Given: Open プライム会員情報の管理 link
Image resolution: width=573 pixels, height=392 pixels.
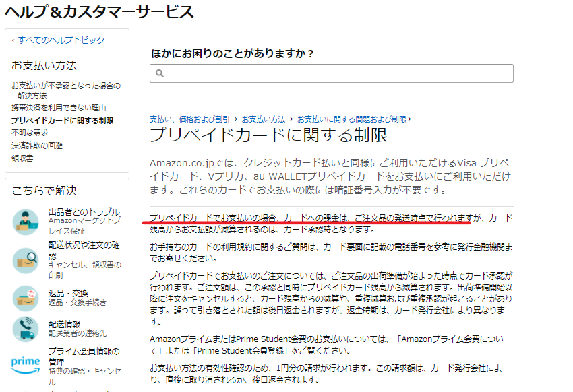Looking at the screenshot, I should [84, 356].
